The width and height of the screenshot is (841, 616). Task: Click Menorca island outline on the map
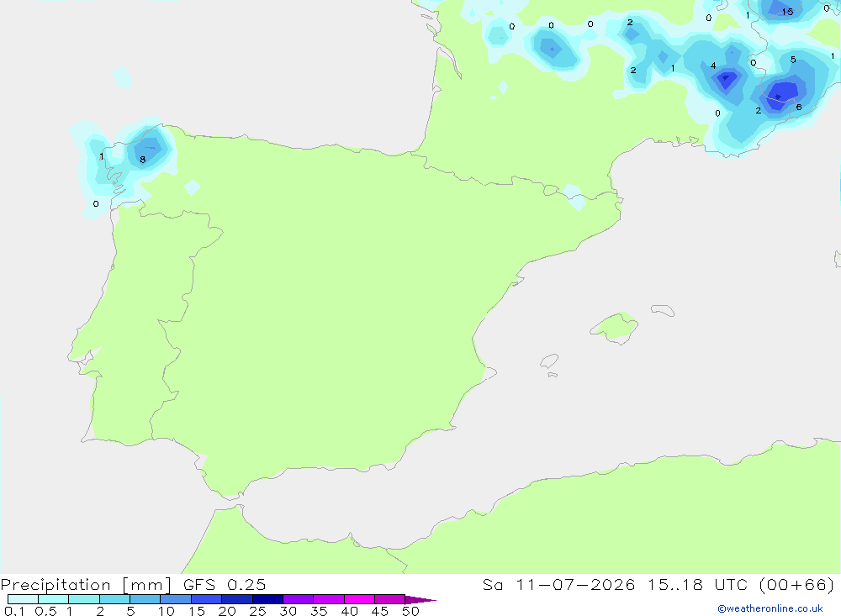tap(663, 310)
